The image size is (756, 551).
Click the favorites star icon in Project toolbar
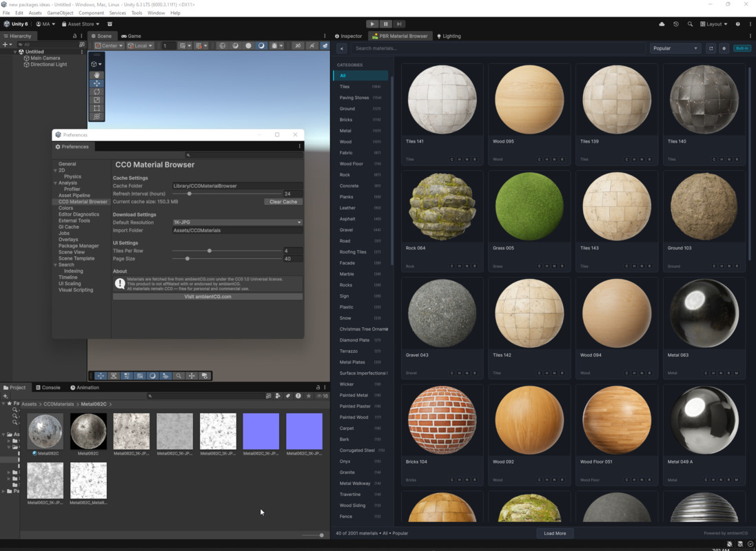click(309, 396)
